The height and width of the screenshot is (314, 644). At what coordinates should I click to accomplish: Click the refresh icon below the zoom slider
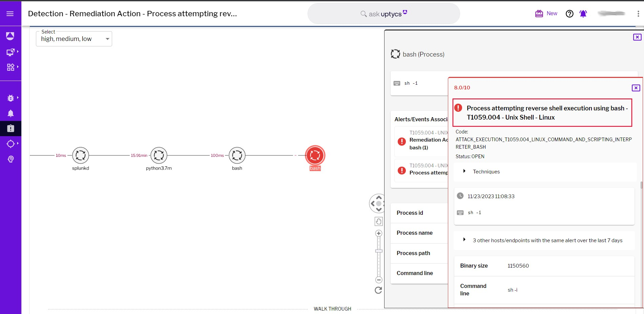coord(378,290)
